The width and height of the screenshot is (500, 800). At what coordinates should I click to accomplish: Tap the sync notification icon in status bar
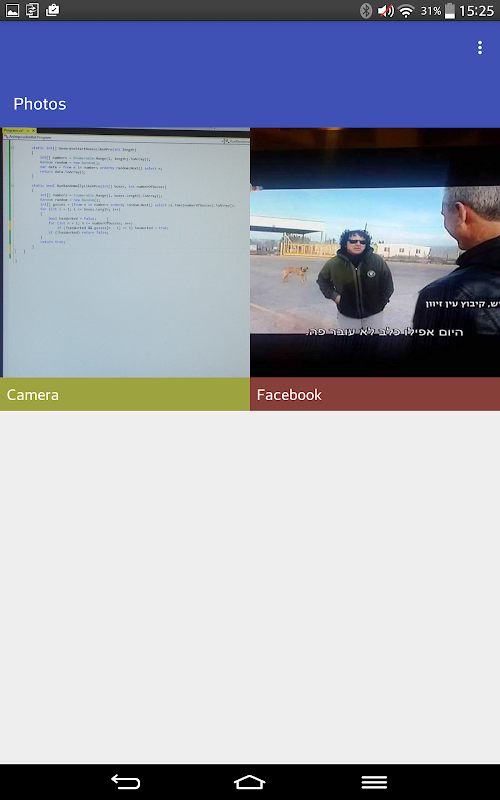tap(33, 10)
